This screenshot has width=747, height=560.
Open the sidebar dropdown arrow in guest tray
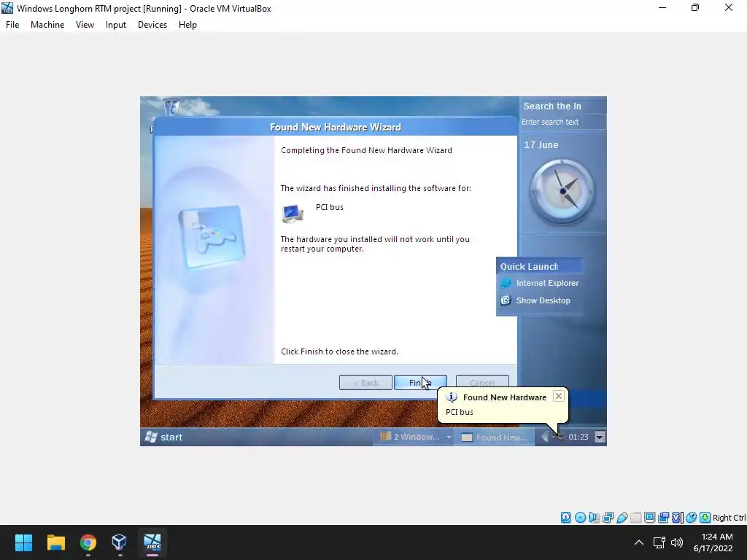(x=600, y=437)
